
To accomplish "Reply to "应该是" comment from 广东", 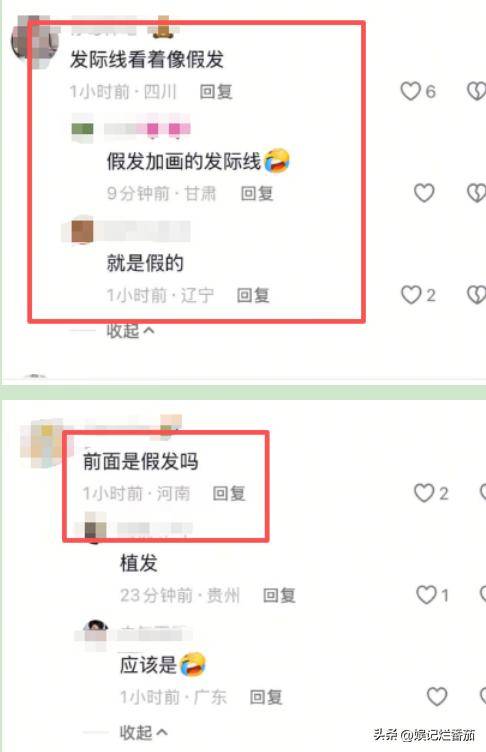I will point(266,697).
